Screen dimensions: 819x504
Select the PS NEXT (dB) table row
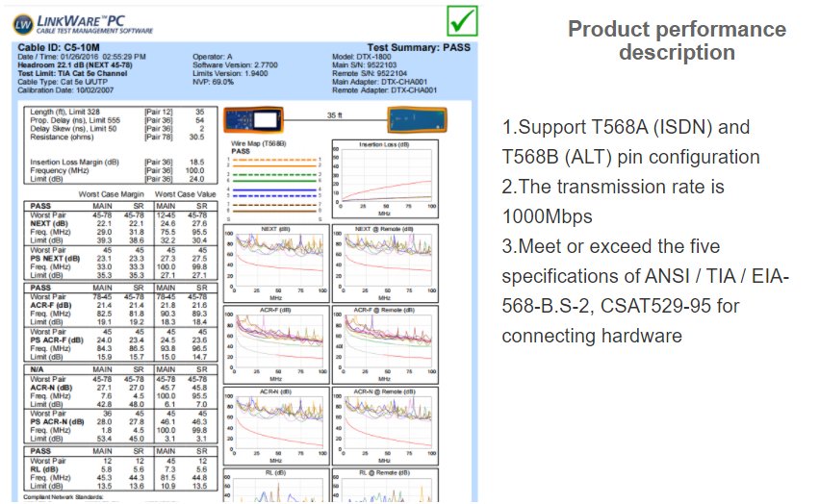coord(118,259)
